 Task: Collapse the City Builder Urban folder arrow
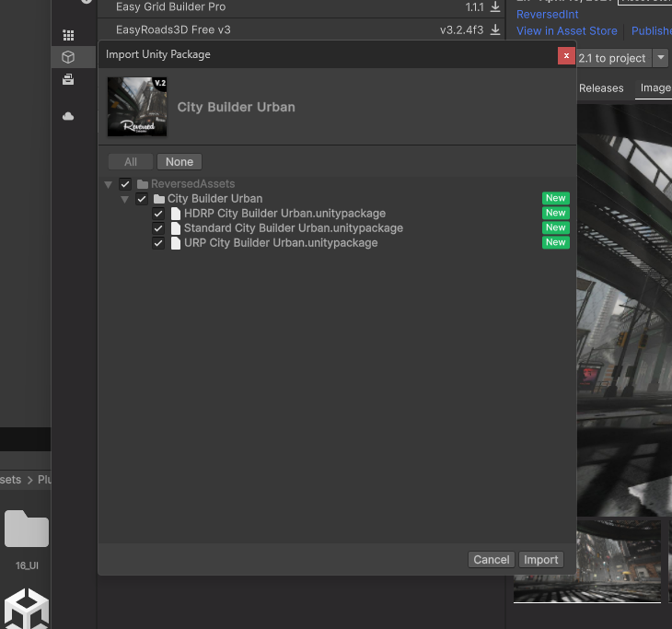coord(124,199)
